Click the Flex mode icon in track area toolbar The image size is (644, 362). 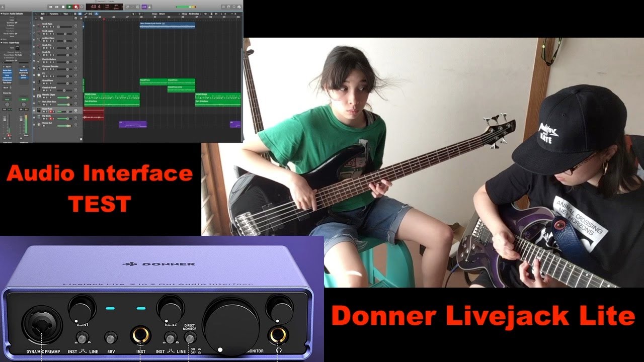coord(91,14)
